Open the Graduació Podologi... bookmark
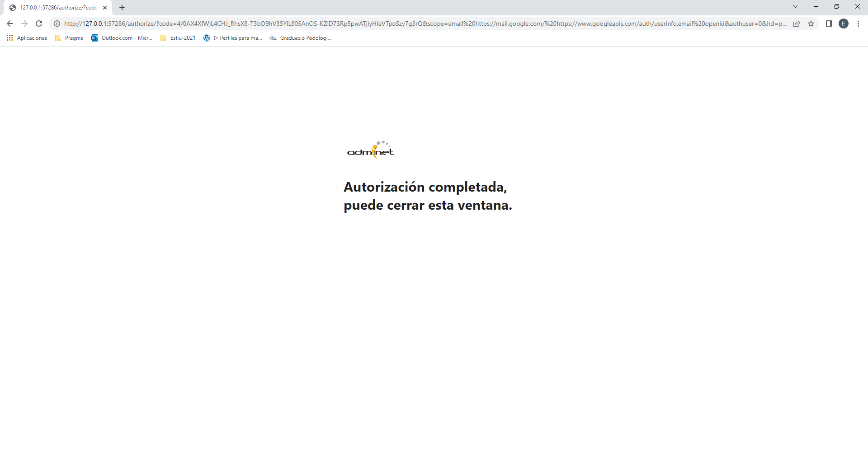 pyautogui.click(x=301, y=38)
